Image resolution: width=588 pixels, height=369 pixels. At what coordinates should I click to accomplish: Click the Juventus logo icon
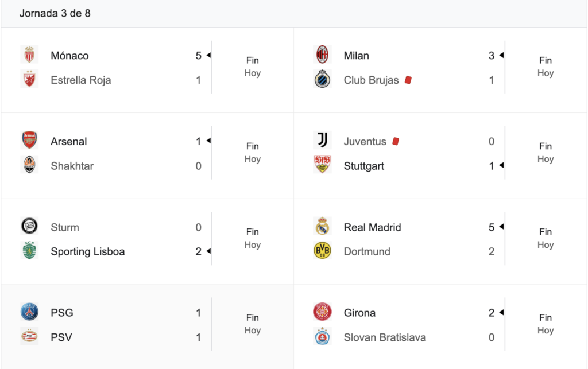(x=322, y=141)
